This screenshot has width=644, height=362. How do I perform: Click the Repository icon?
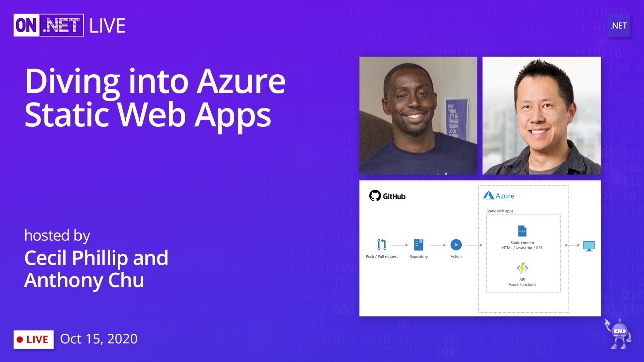coord(418,245)
